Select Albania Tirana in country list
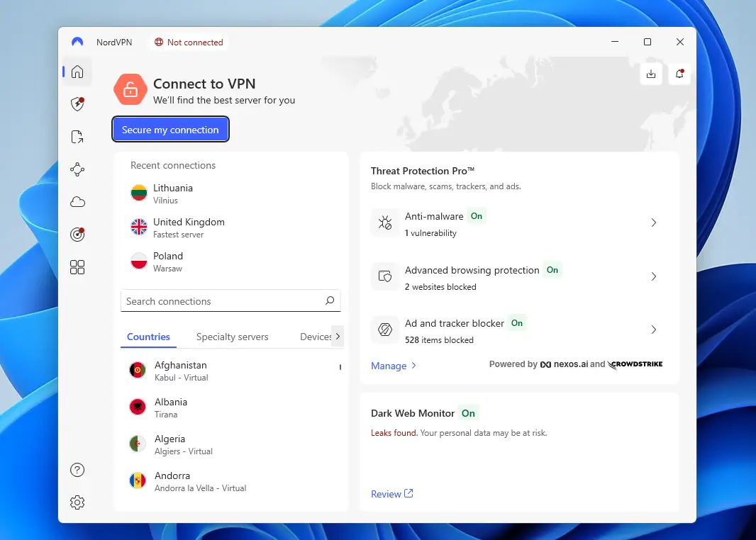Image resolution: width=756 pixels, height=540 pixels. point(231,407)
